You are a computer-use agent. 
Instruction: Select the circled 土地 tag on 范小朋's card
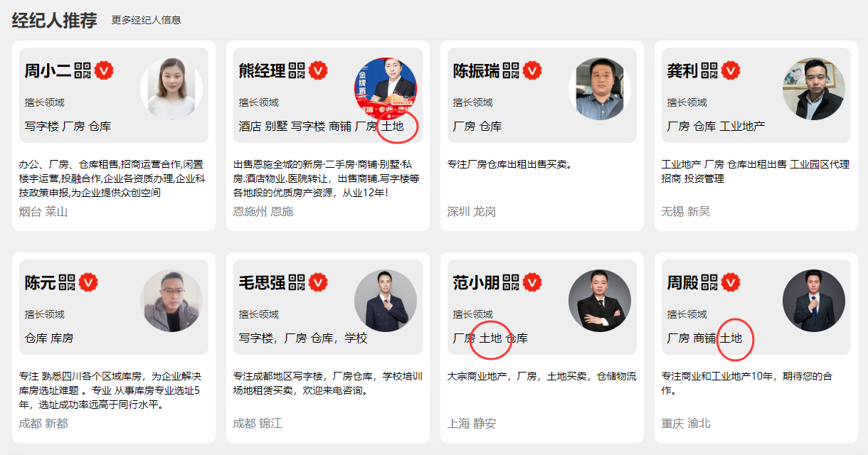(x=490, y=338)
